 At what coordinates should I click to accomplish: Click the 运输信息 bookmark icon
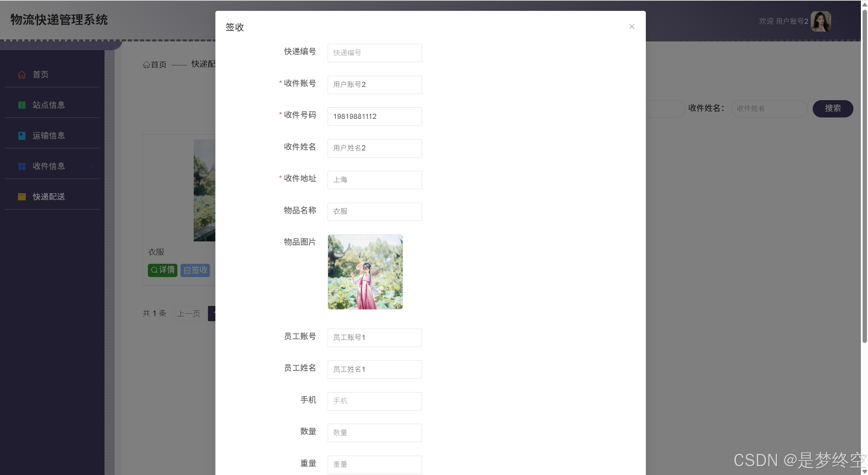(x=22, y=135)
